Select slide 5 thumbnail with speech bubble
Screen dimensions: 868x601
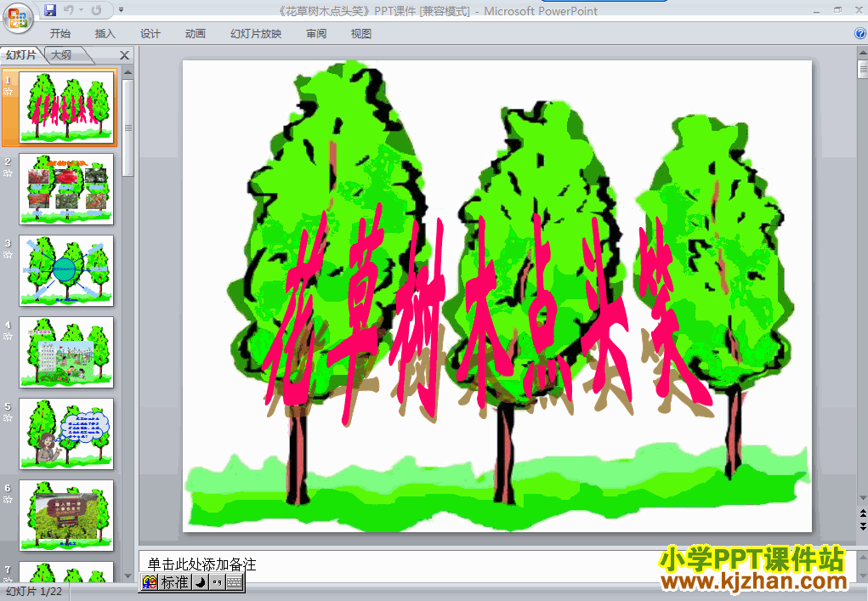(x=66, y=434)
